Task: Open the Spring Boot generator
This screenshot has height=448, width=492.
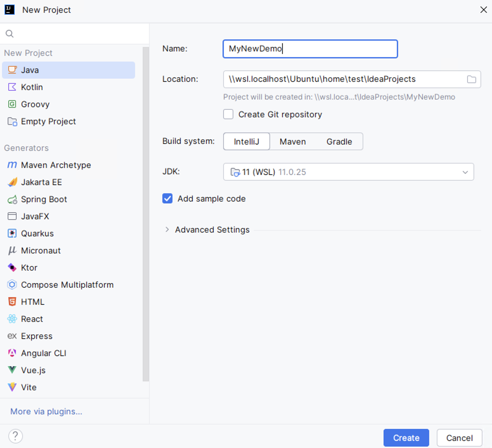Action: [44, 199]
